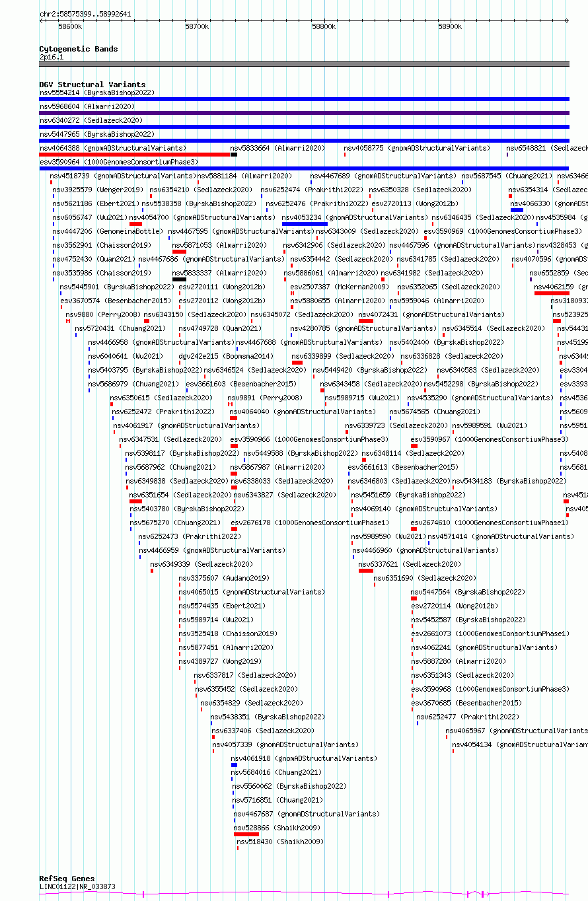Click the nsv4752430 (Quan2021) label
The image size is (588, 901).
(x=94, y=259)
